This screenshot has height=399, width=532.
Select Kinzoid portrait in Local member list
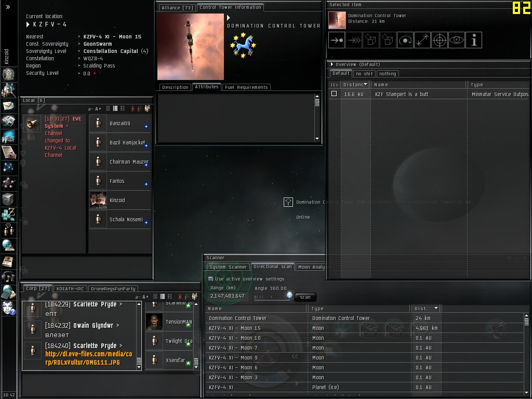[x=98, y=200]
